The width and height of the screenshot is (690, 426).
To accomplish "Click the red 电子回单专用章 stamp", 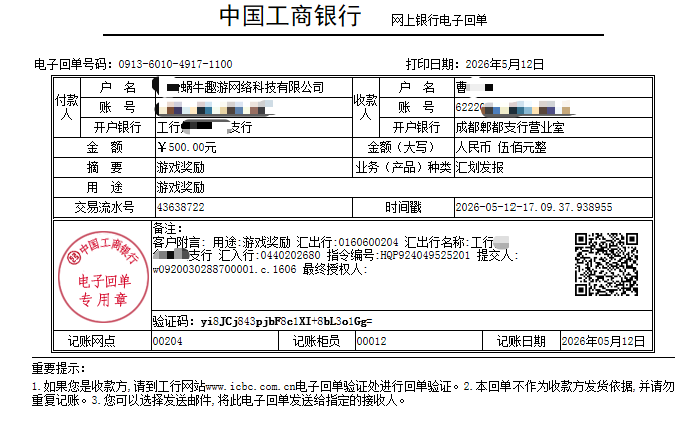I will click(x=104, y=276).
